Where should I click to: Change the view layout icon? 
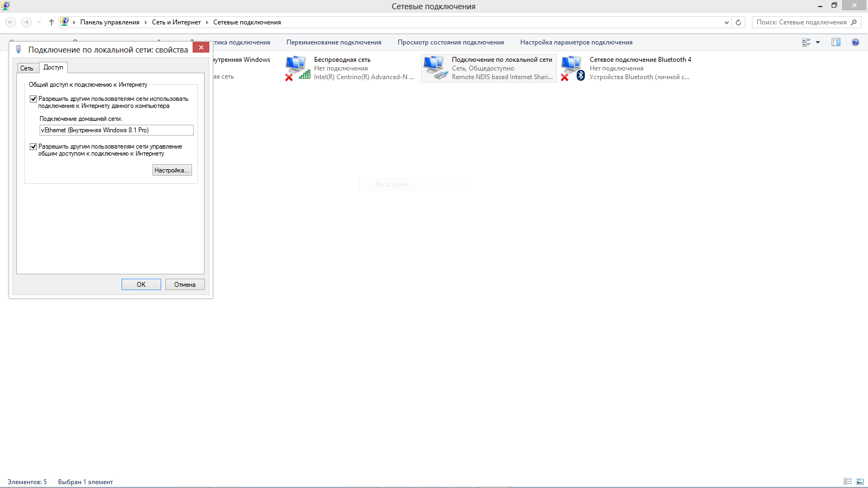click(806, 42)
